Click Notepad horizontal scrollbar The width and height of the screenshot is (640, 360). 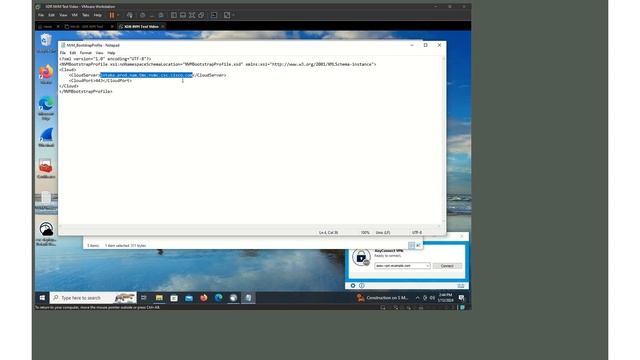click(250, 226)
